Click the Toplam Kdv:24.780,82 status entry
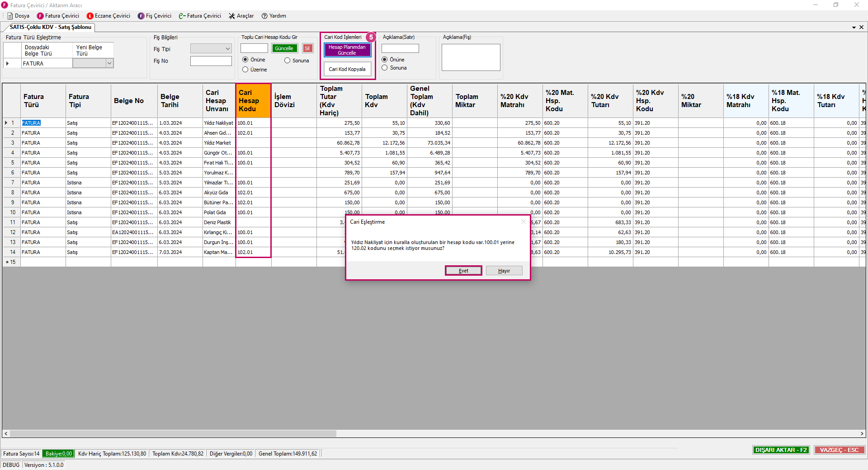This screenshot has width=868, height=470. (x=178, y=454)
